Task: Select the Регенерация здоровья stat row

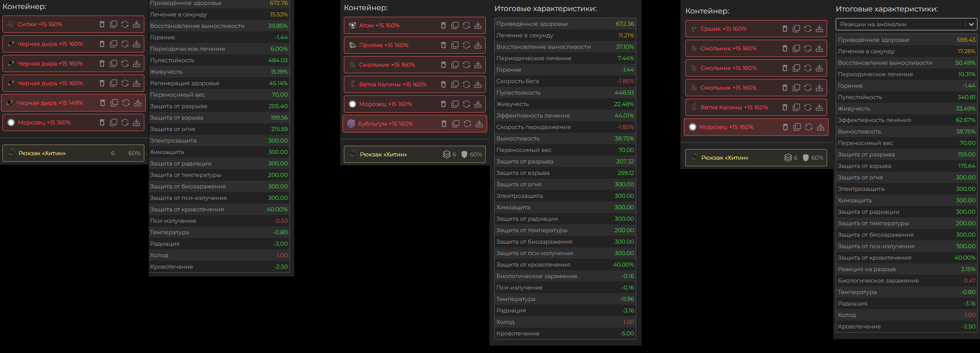Action: (219, 83)
